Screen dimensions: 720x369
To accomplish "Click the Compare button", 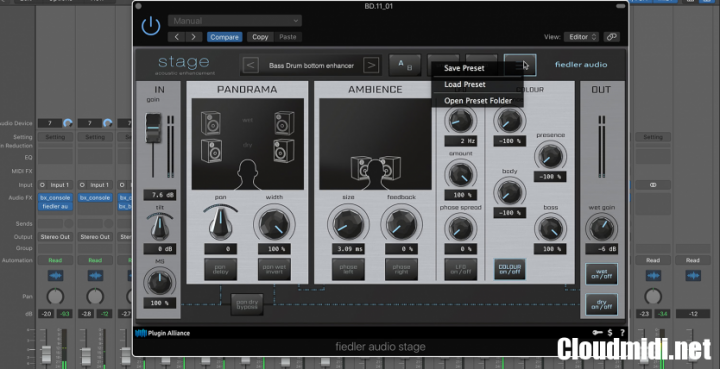I will tap(225, 37).
